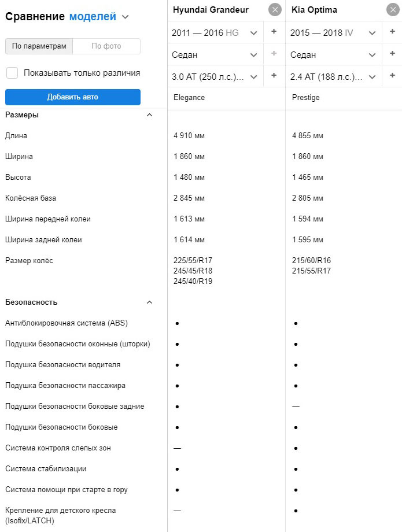Screen dimensions: 402x532
Task: Click Подушка безопасности водителя label
Action: coord(63,365)
